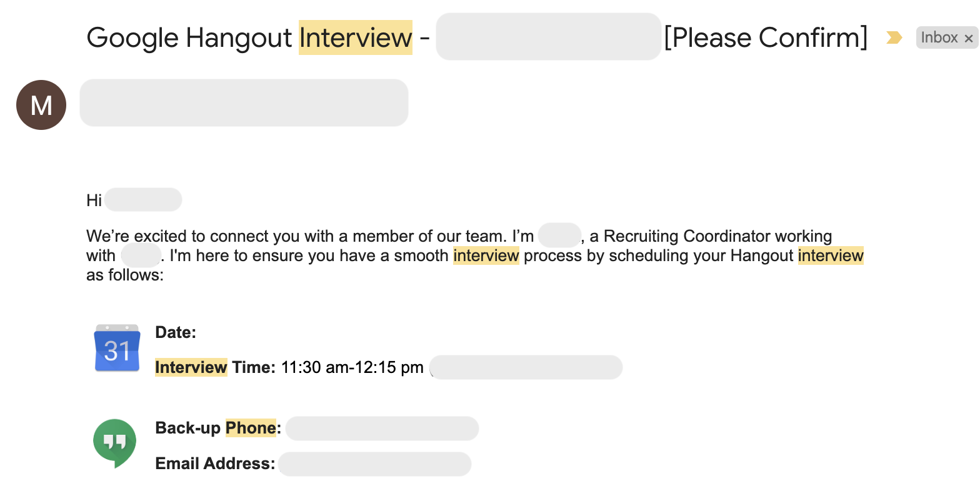Click the Inbox label tag
The width and height of the screenshot is (980, 481).
[939, 37]
